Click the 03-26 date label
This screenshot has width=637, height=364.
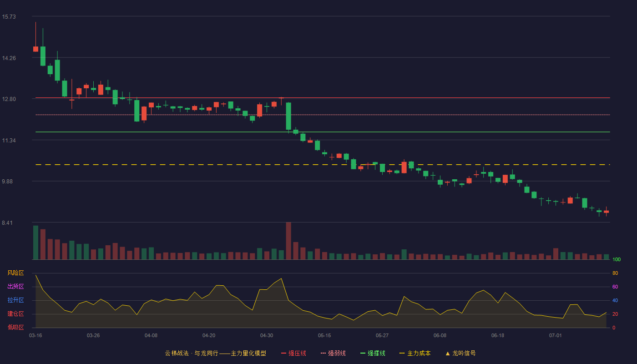click(93, 335)
